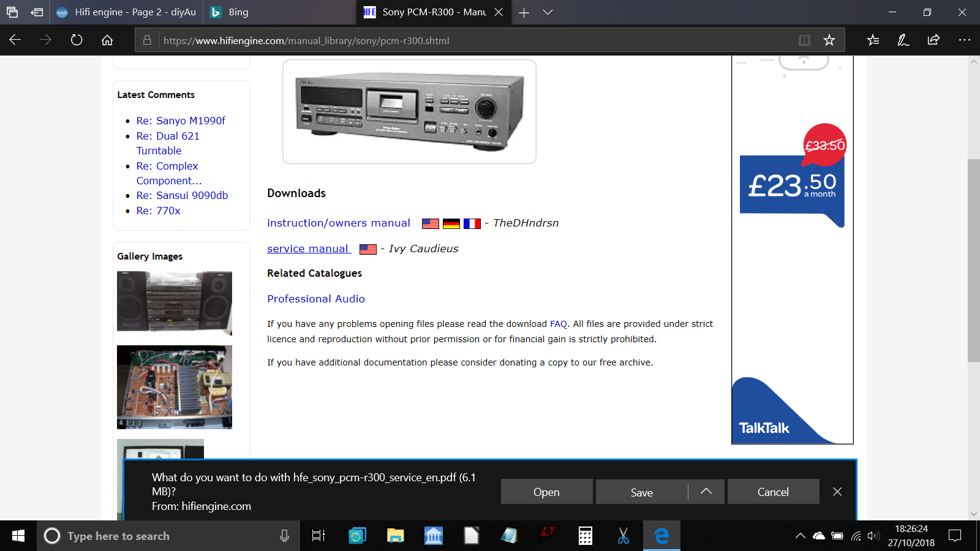Open Snipping Tool scissors icon
Screen dimensions: 980x551
coord(624,536)
